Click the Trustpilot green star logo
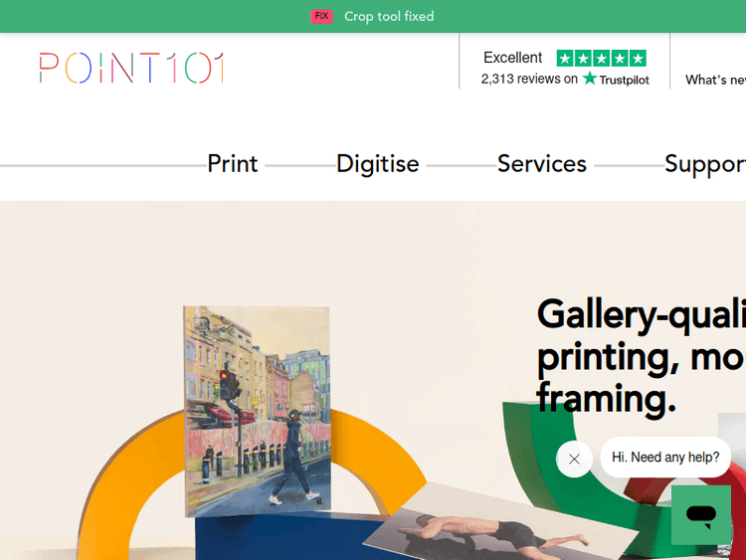Image resolution: width=746 pixels, height=560 pixels. [x=590, y=78]
